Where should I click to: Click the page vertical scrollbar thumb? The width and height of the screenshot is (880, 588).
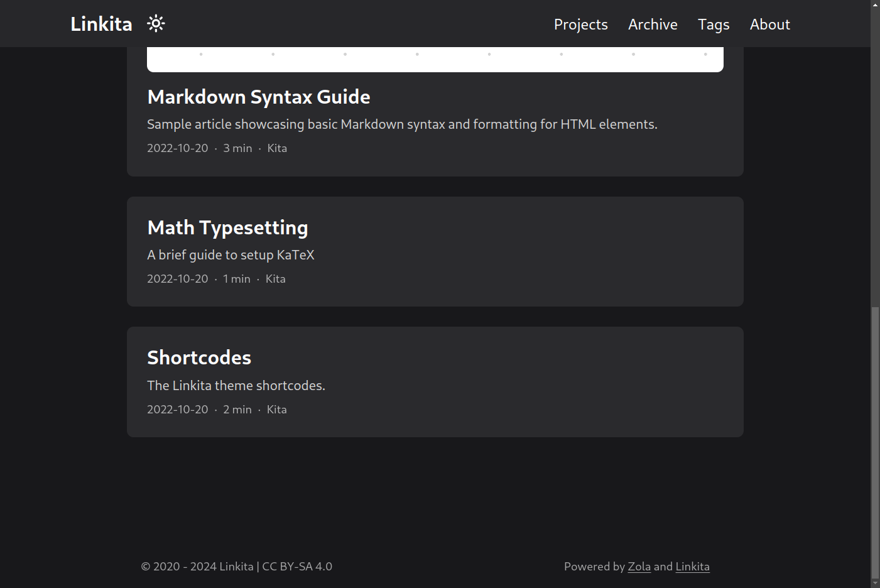875,442
